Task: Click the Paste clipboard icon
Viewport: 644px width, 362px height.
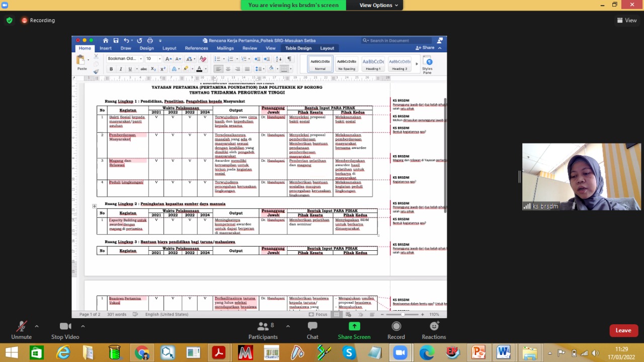Action: click(81, 61)
